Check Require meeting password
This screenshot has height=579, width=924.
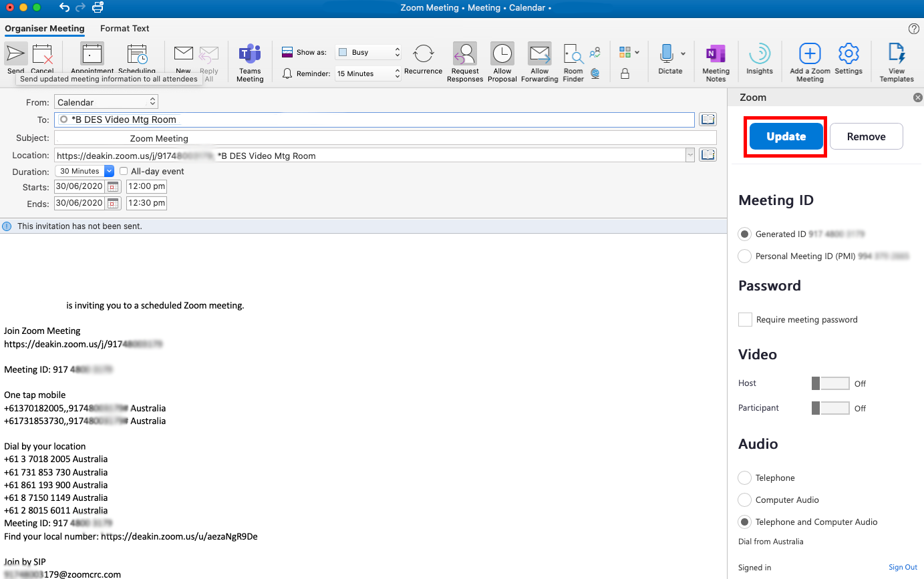[745, 320]
